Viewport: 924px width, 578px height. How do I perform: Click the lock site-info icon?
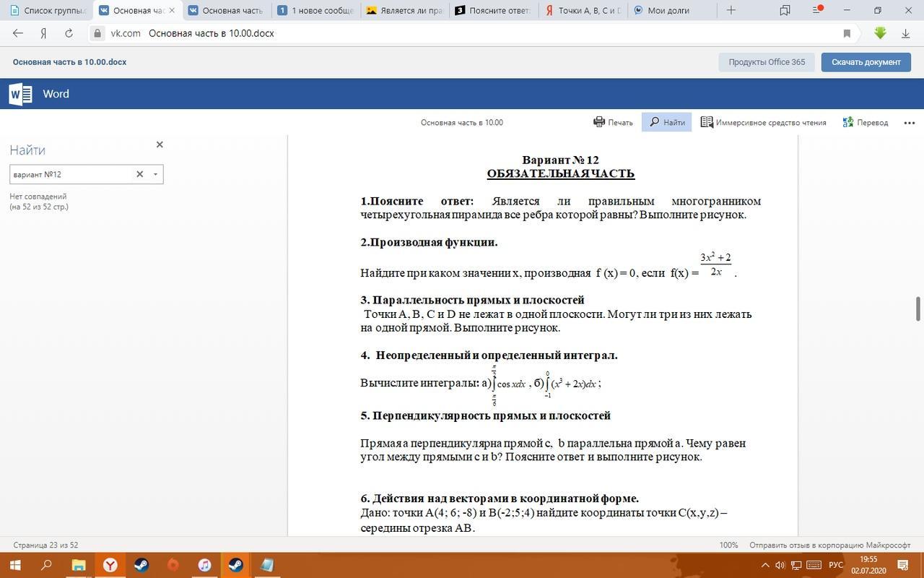point(97,33)
